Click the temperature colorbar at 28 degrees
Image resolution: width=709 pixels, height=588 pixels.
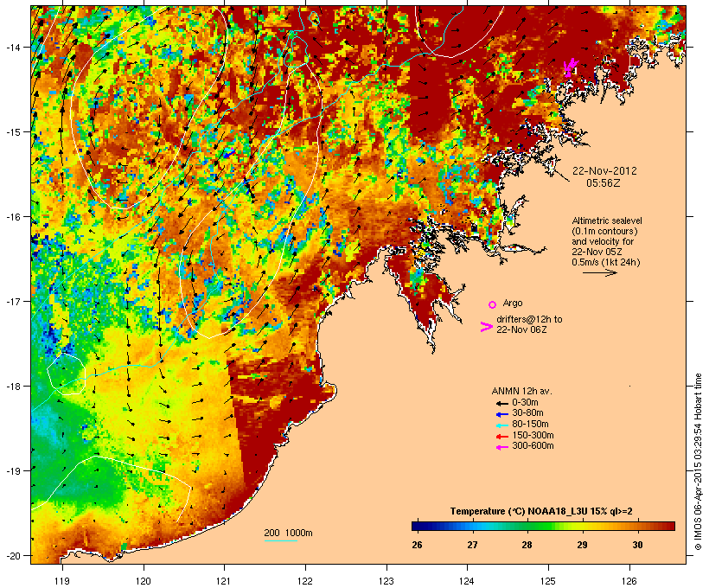pyautogui.click(x=527, y=526)
